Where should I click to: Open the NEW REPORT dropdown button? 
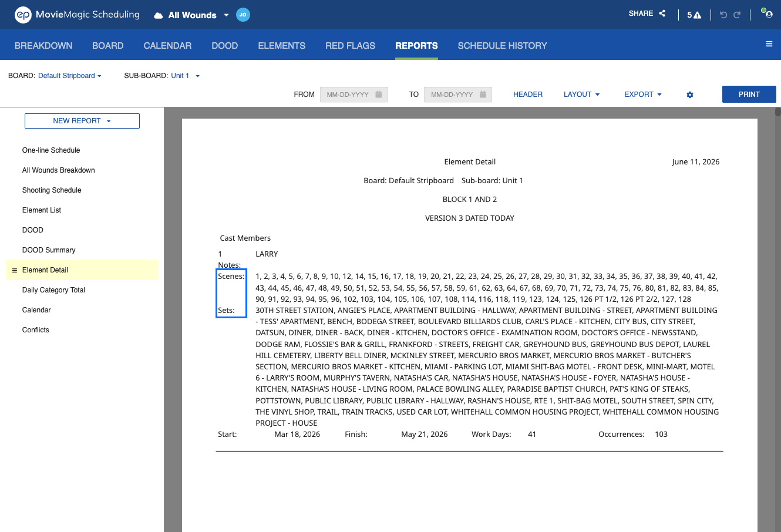click(x=82, y=121)
